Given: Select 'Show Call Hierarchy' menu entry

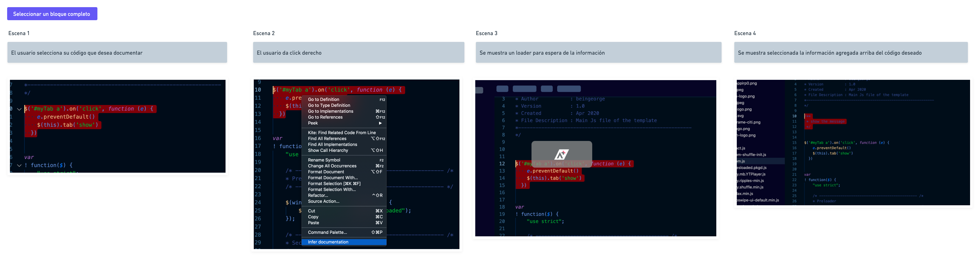Looking at the screenshot, I should click(x=344, y=150).
